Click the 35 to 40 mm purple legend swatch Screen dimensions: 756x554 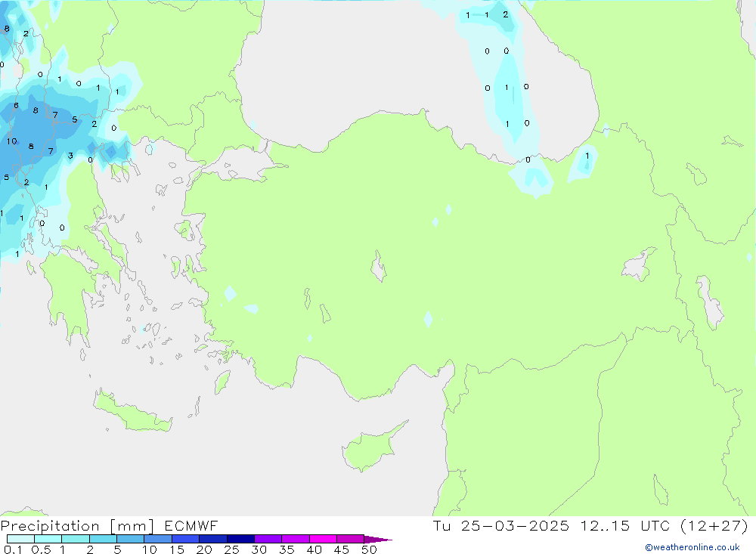(x=296, y=539)
